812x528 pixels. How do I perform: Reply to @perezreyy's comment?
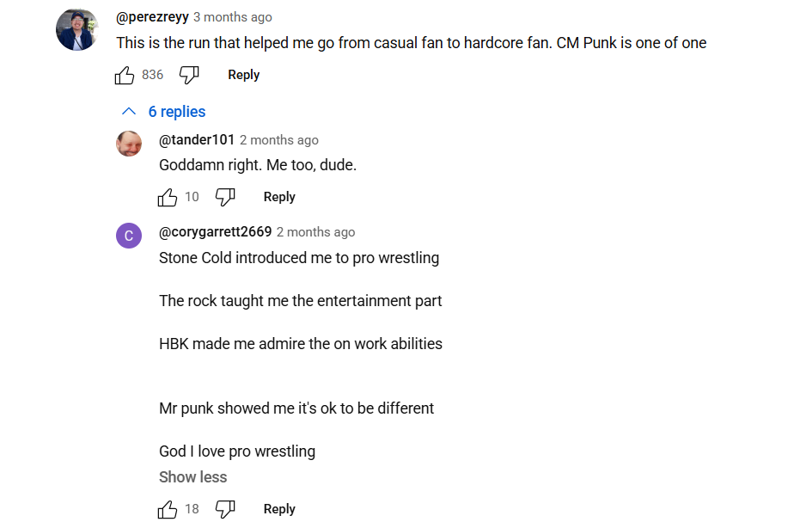(x=243, y=75)
